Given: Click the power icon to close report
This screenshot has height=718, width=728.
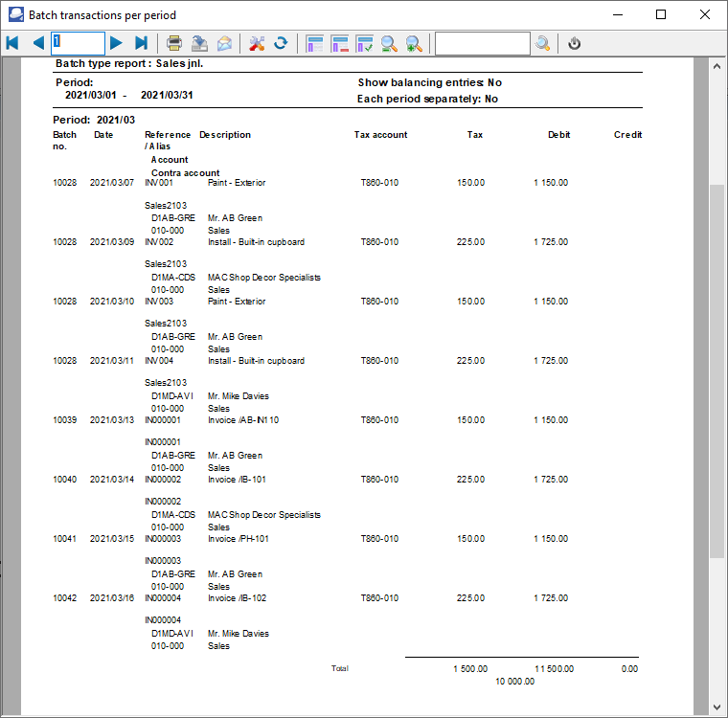Looking at the screenshot, I should (574, 43).
